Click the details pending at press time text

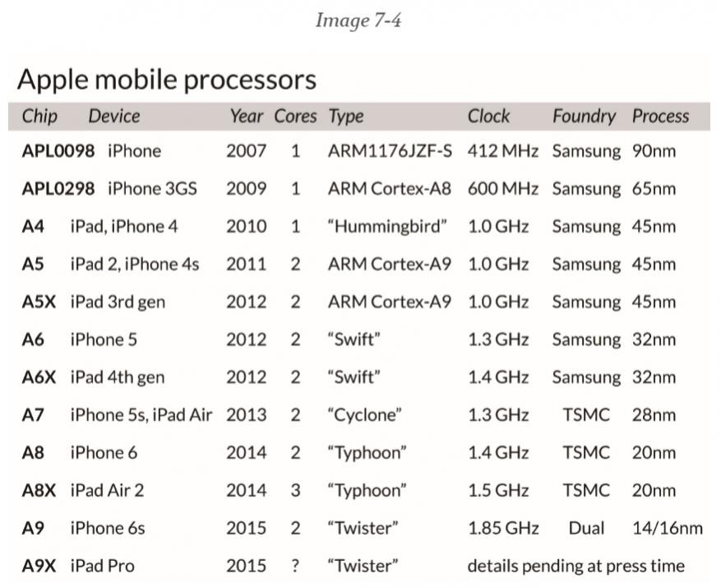[x=575, y=567]
